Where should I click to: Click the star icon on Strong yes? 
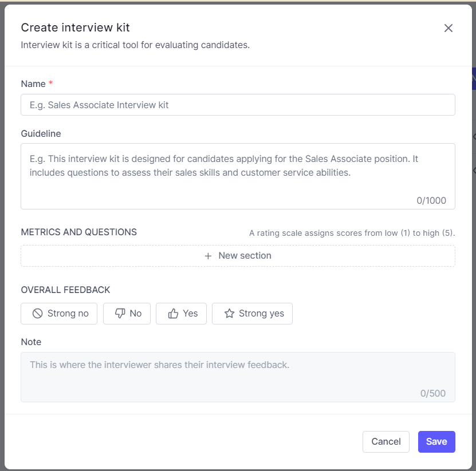[229, 314]
